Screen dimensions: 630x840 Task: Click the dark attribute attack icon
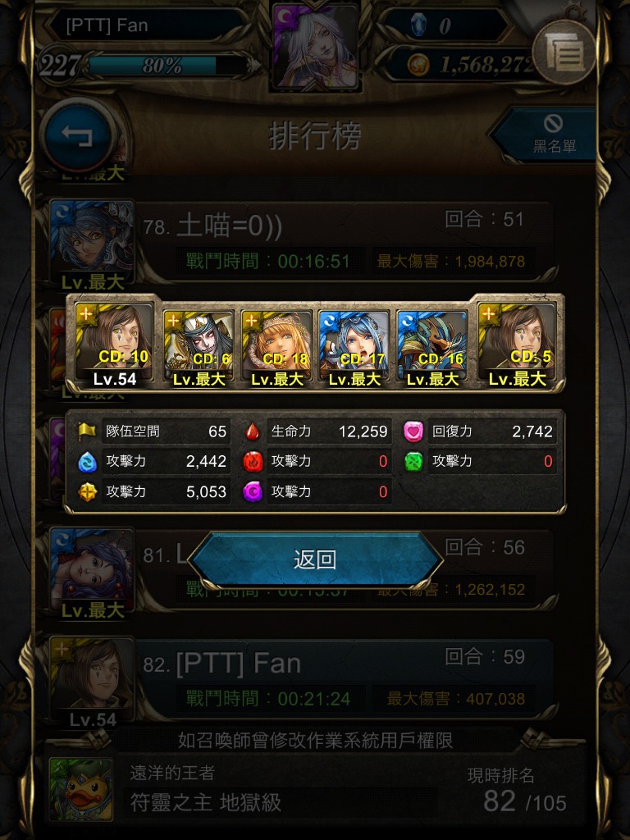(x=253, y=491)
